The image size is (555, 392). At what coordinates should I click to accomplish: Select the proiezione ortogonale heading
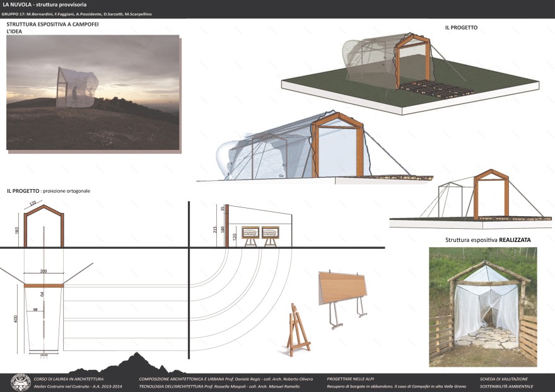point(49,190)
